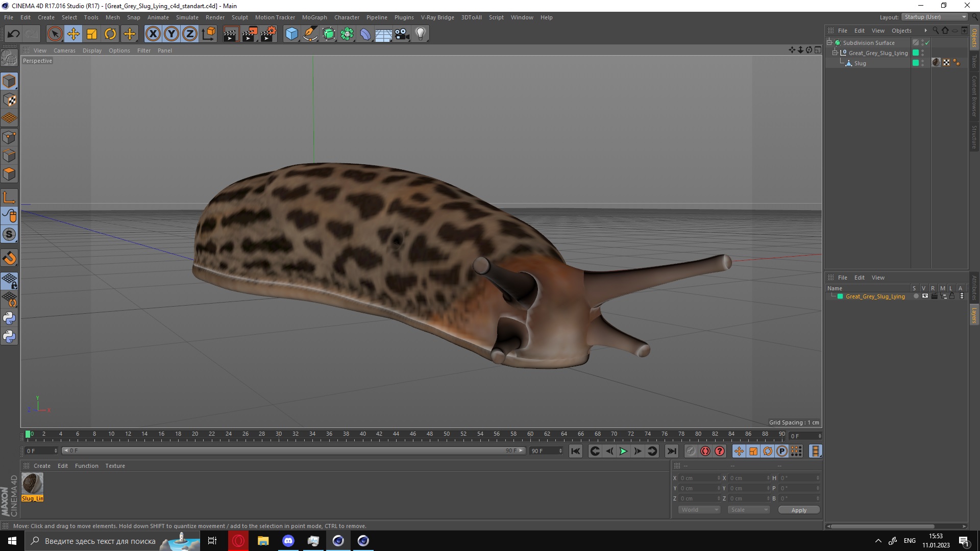Click Slug UVW checkerboard tag
The height and width of the screenshot is (551, 980).
tap(946, 63)
